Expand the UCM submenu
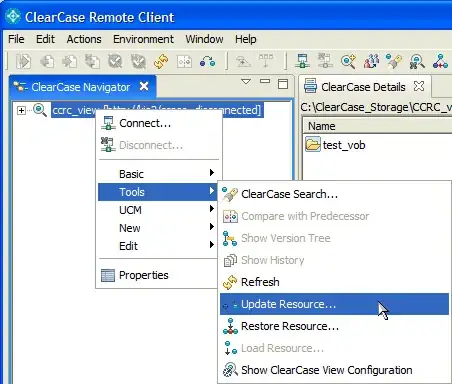The height and width of the screenshot is (384, 452). click(159, 210)
